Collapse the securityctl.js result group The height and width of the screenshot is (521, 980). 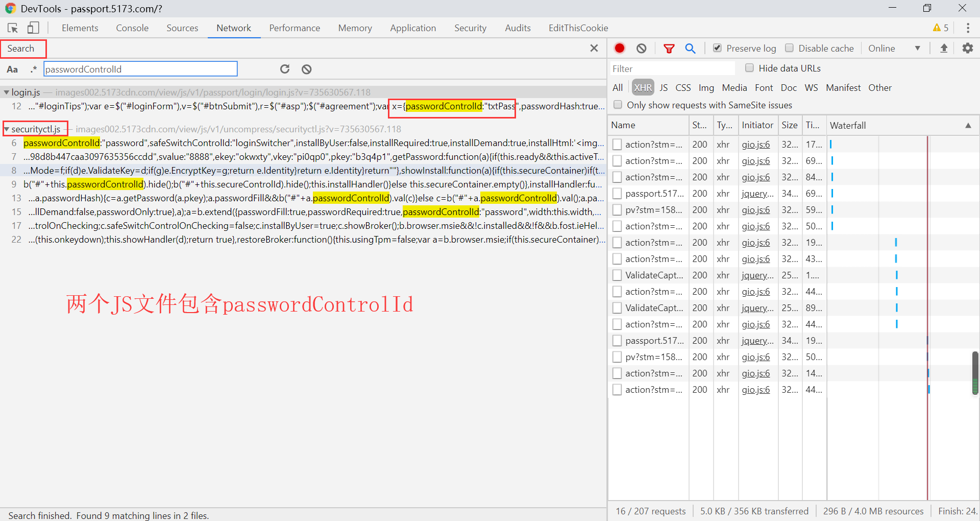6,129
